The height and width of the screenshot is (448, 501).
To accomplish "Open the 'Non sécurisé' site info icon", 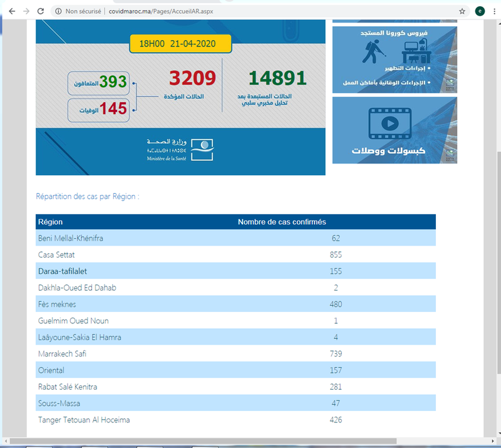I will (58, 11).
